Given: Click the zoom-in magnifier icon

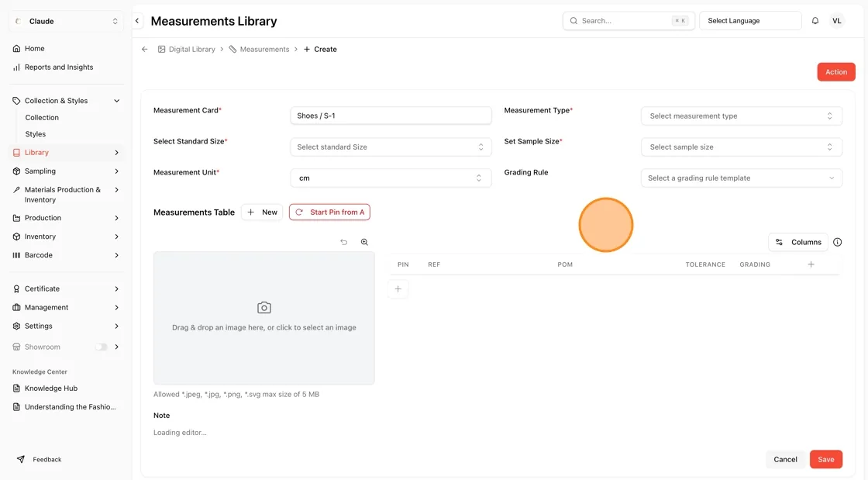Looking at the screenshot, I should click(x=364, y=242).
